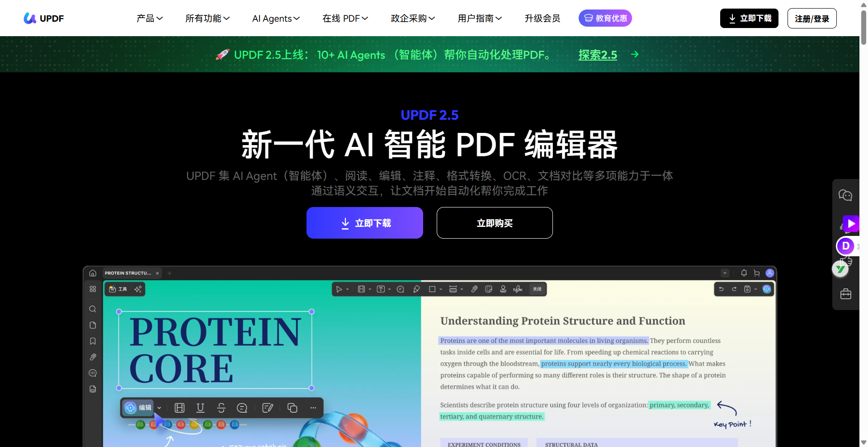Open the paperclip attachments icon in the left sidebar
Screen dimensions: 868x447
93,357
